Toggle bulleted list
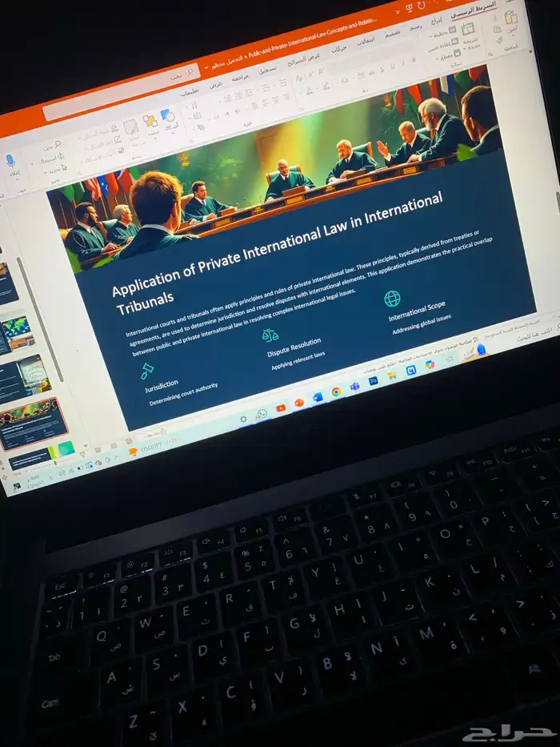 coord(283,83)
